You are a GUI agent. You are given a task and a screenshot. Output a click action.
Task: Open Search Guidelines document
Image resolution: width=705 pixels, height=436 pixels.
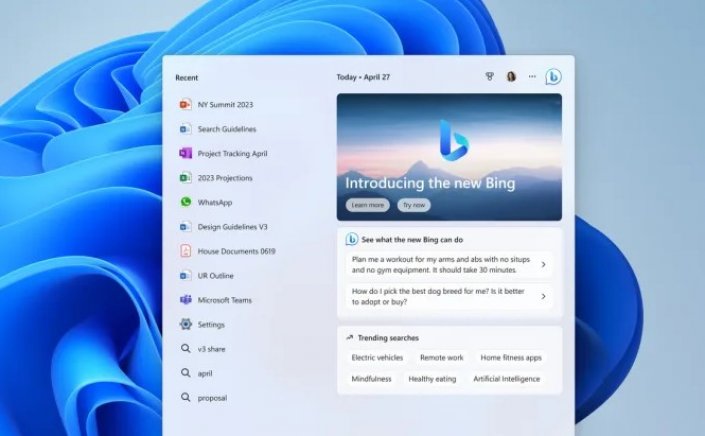click(227, 129)
